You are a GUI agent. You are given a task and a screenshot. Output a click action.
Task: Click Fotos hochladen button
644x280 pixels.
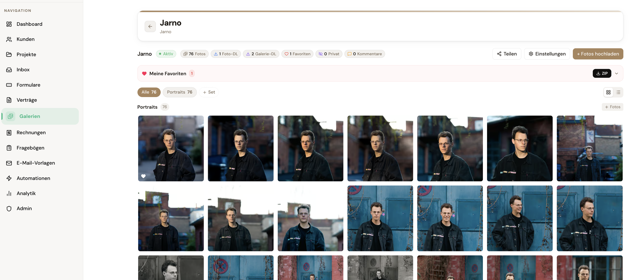[x=598, y=54]
